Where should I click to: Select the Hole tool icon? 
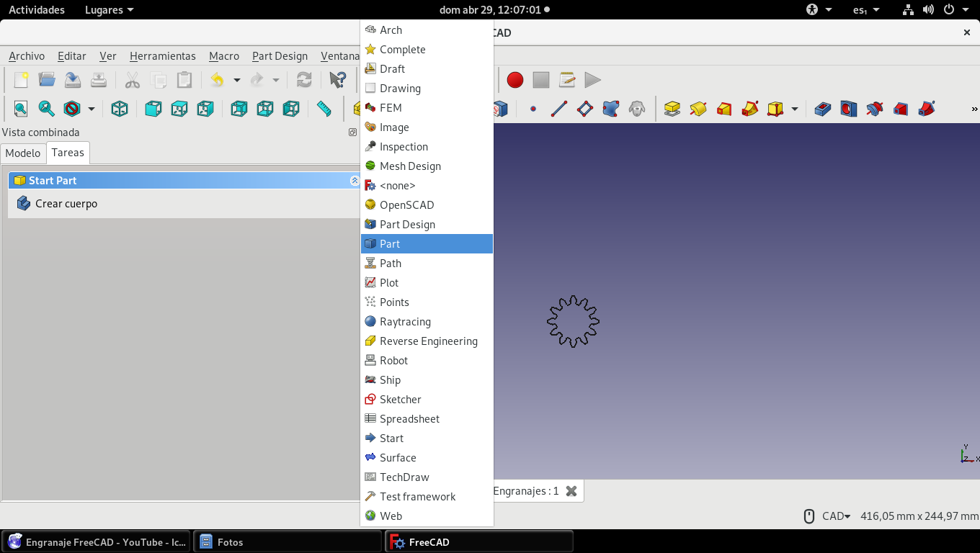[x=849, y=109]
